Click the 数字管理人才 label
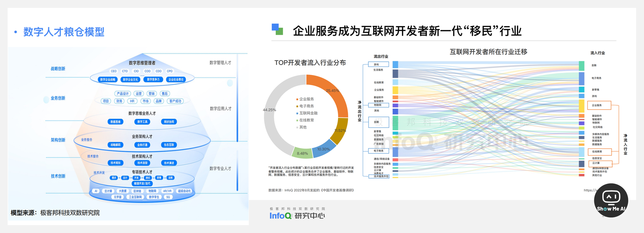Screen dimensions: 644x233 pos(220,63)
